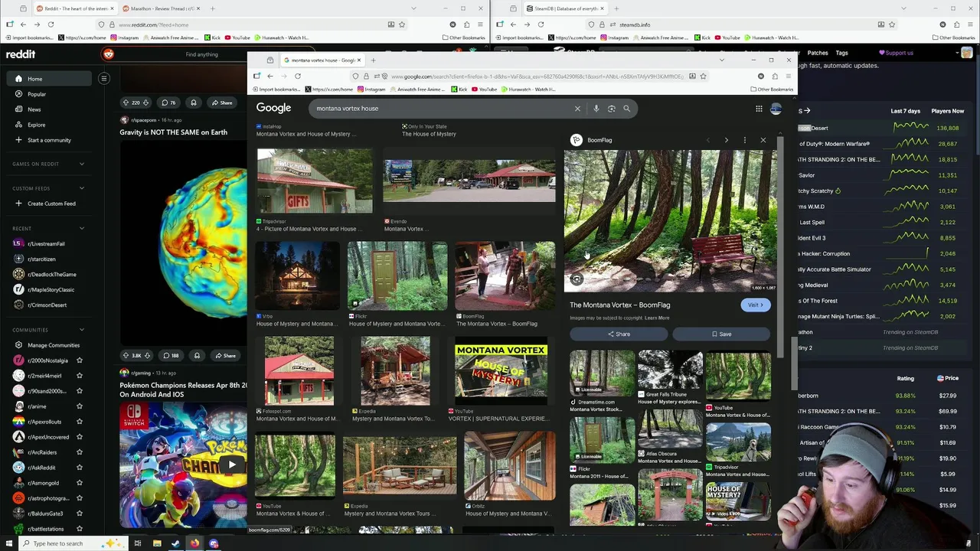The width and height of the screenshot is (980, 551).
Task: Go back in the Google window
Action: click(269, 76)
